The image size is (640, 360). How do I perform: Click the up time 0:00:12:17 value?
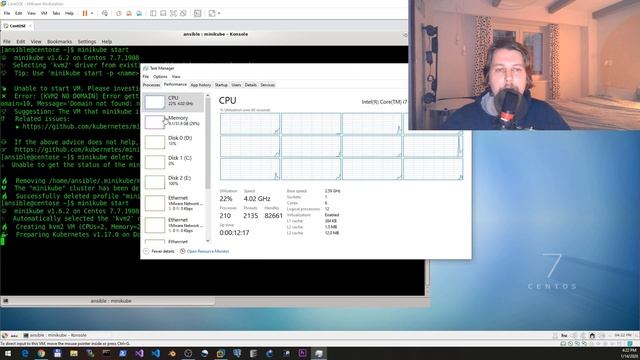234,233
